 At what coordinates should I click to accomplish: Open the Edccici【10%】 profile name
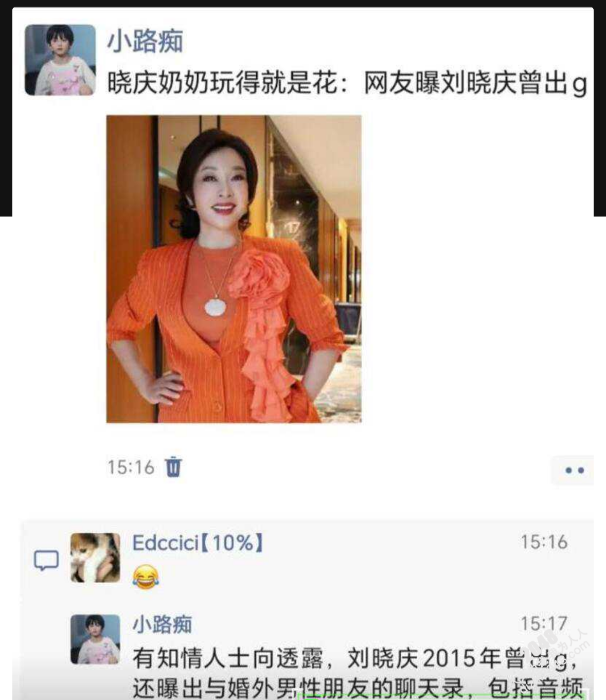198,543
